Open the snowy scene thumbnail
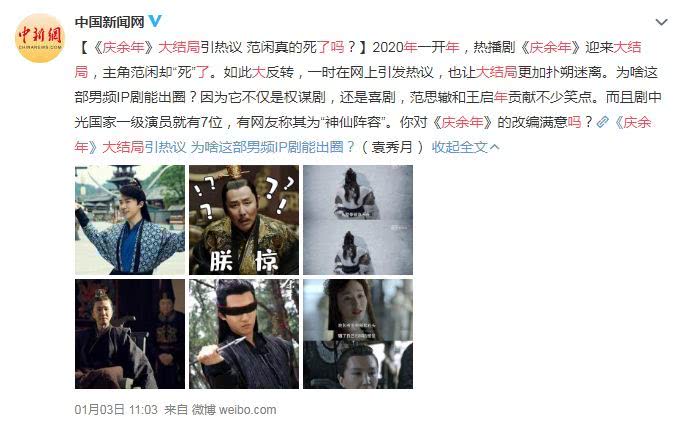 358,220
